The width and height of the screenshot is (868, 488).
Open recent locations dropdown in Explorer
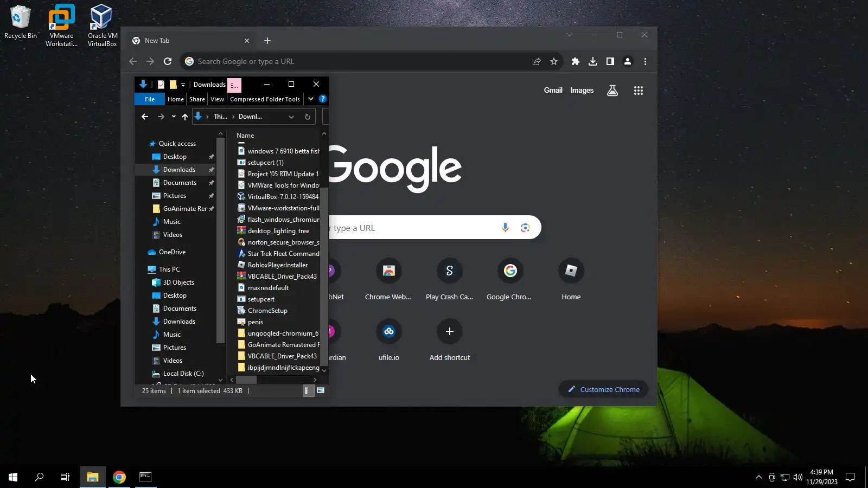[x=174, y=117]
